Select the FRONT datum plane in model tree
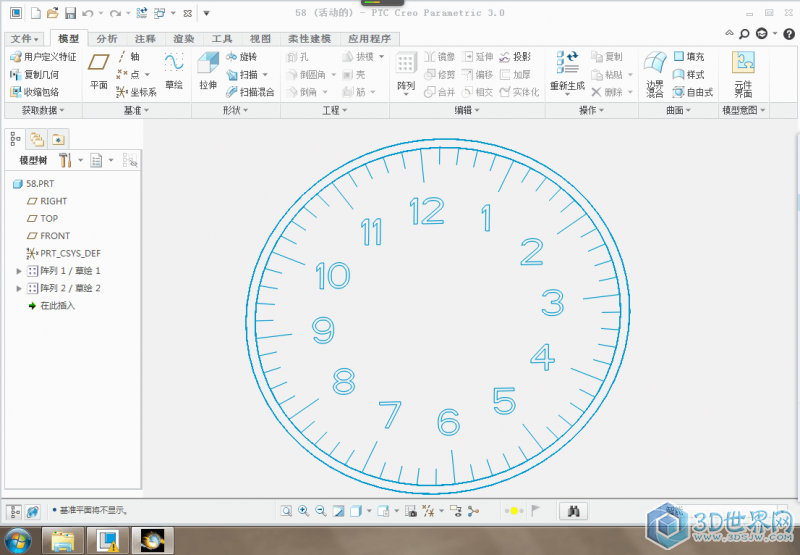 55,236
